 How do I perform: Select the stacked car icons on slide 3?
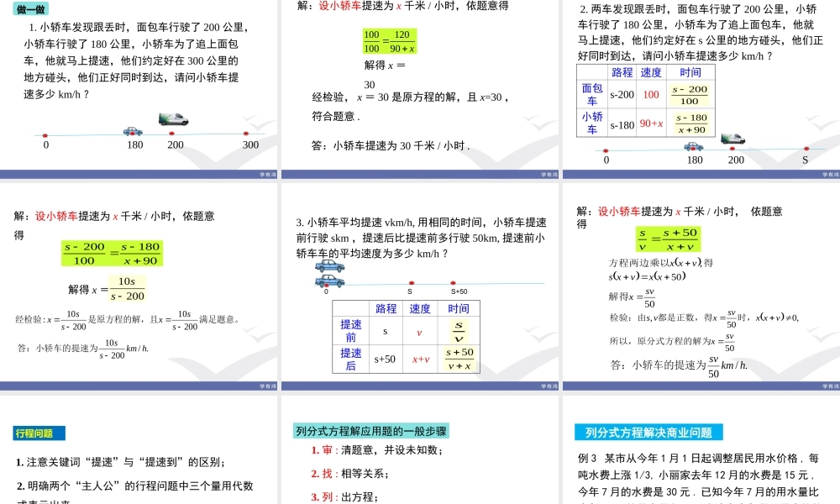pyautogui.click(x=328, y=271)
